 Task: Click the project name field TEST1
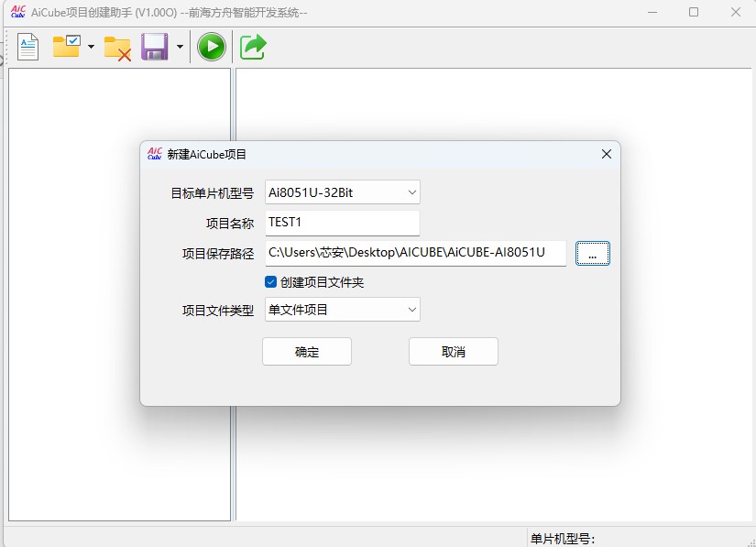tap(343, 223)
